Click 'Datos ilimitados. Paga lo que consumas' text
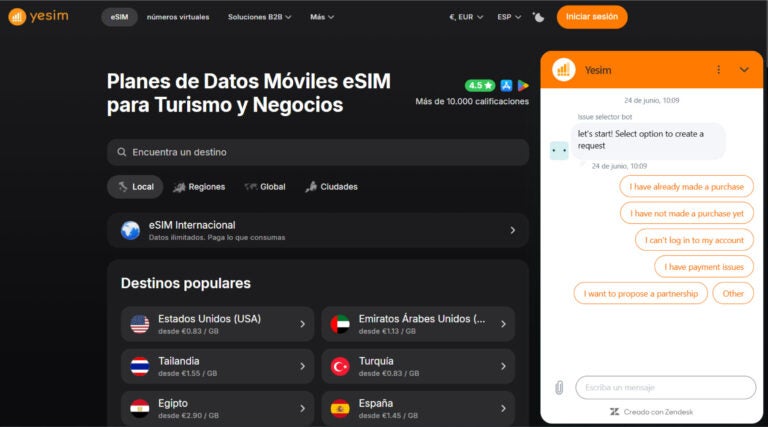Viewport: 768px width, 427px height. tap(217, 237)
